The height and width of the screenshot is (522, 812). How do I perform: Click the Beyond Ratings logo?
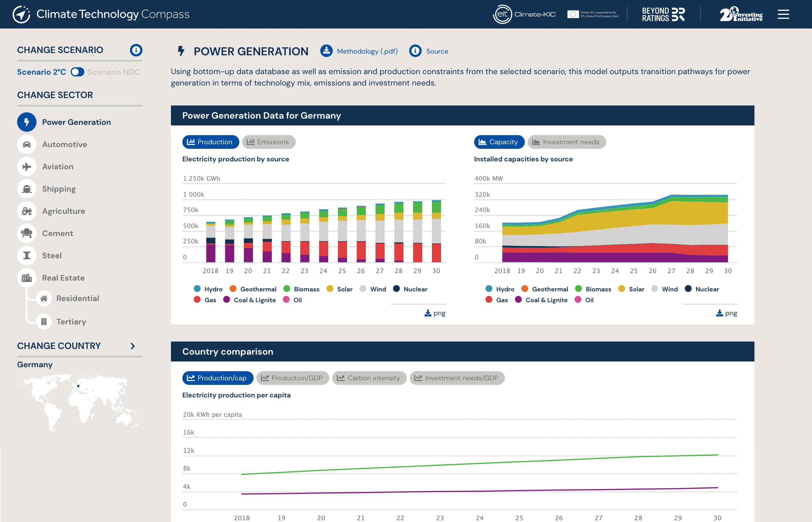tap(663, 14)
